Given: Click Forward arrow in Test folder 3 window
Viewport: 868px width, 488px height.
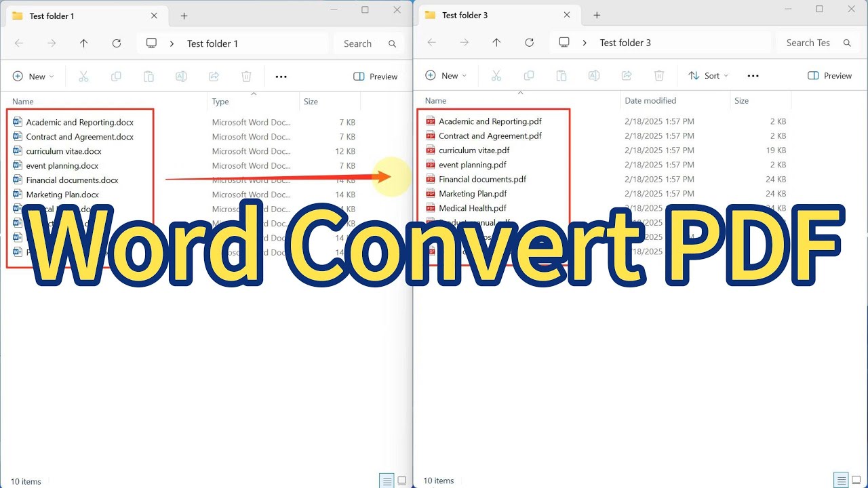Looking at the screenshot, I should click(x=464, y=43).
